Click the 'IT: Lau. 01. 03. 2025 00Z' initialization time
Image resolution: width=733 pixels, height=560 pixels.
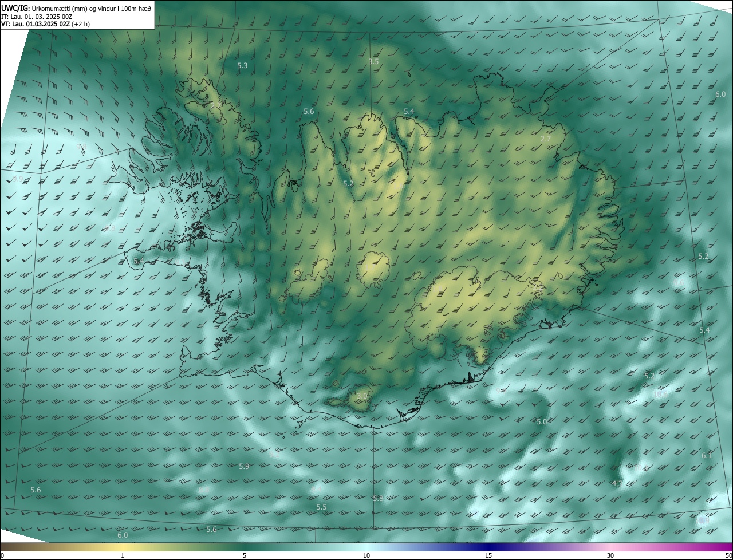tap(37, 17)
